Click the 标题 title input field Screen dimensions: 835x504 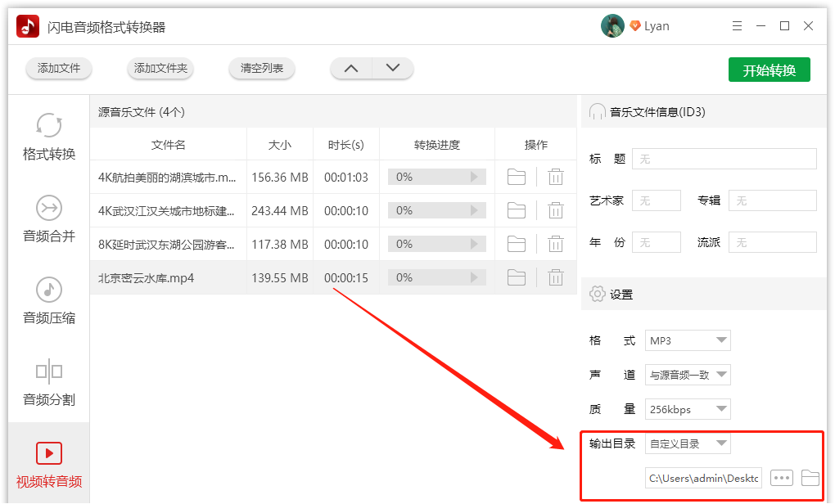coord(724,159)
